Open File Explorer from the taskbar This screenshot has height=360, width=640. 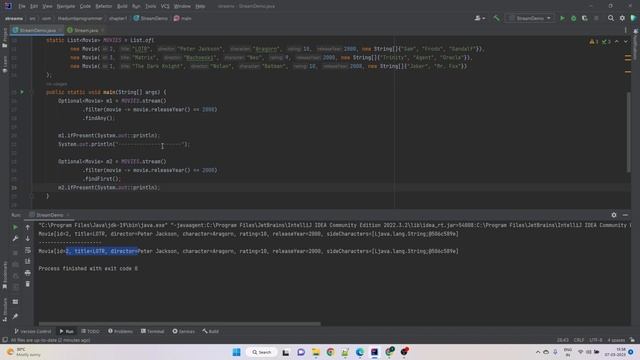coord(316,352)
